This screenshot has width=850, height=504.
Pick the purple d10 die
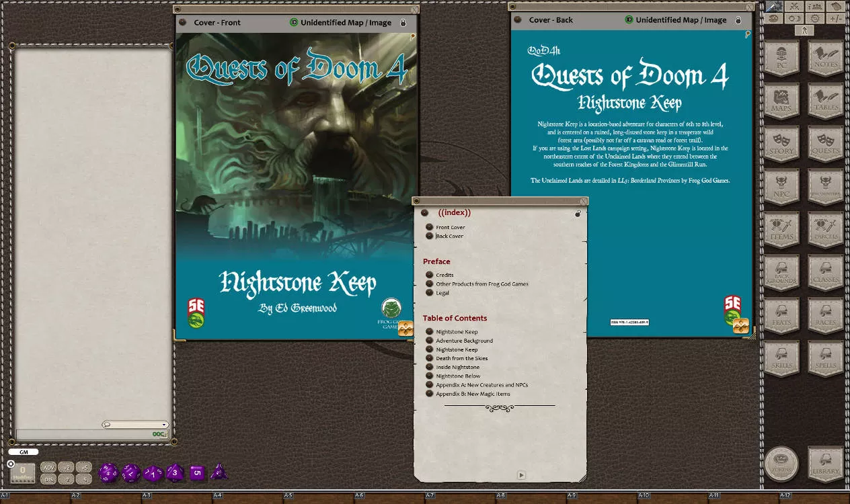click(153, 473)
